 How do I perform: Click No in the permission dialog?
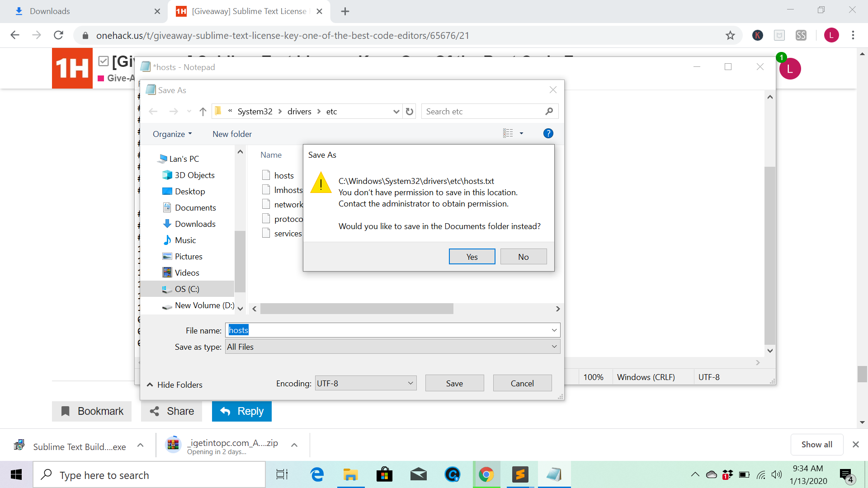(523, 257)
